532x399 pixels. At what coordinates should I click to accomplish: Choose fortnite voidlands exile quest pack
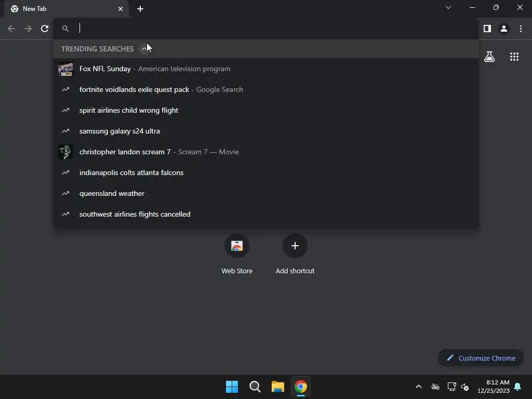(266, 89)
